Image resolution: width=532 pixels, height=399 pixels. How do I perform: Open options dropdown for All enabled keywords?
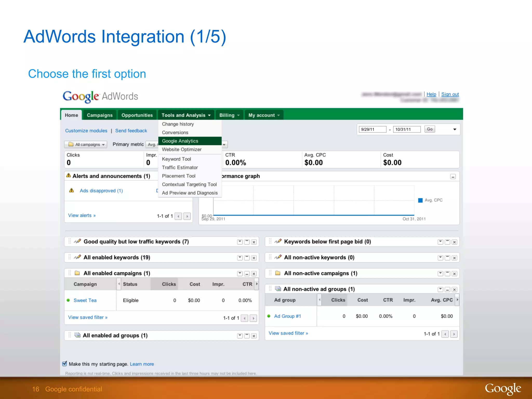point(240,258)
